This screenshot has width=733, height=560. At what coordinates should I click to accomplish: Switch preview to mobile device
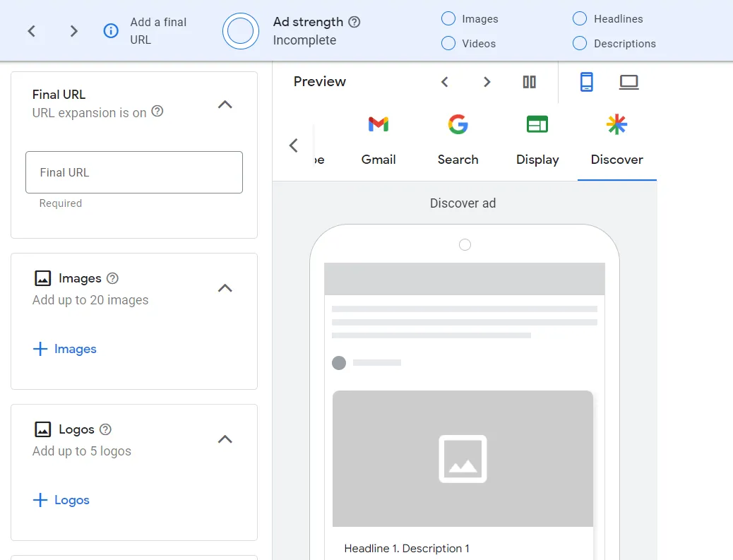[x=586, y=82]
